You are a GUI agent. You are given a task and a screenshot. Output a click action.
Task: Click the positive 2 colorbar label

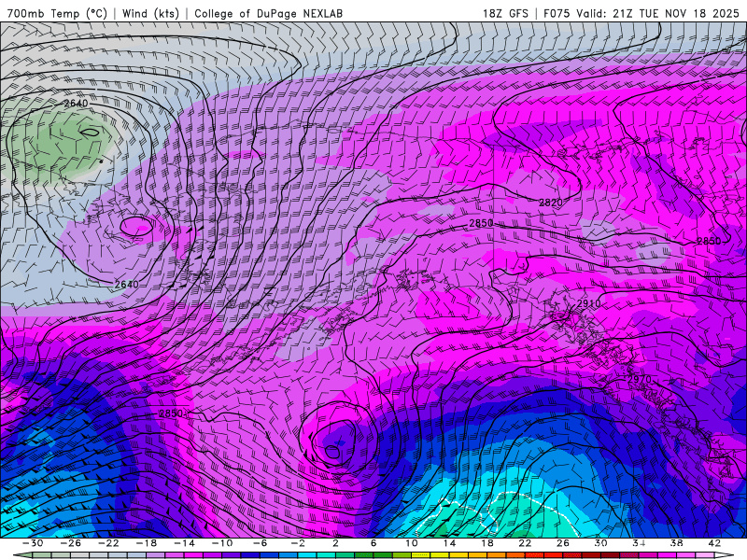click(x=335, y=543)
